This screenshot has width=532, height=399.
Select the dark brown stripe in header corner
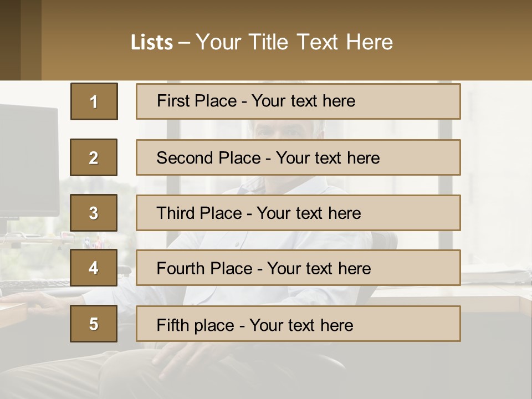[x=10, y=40]
